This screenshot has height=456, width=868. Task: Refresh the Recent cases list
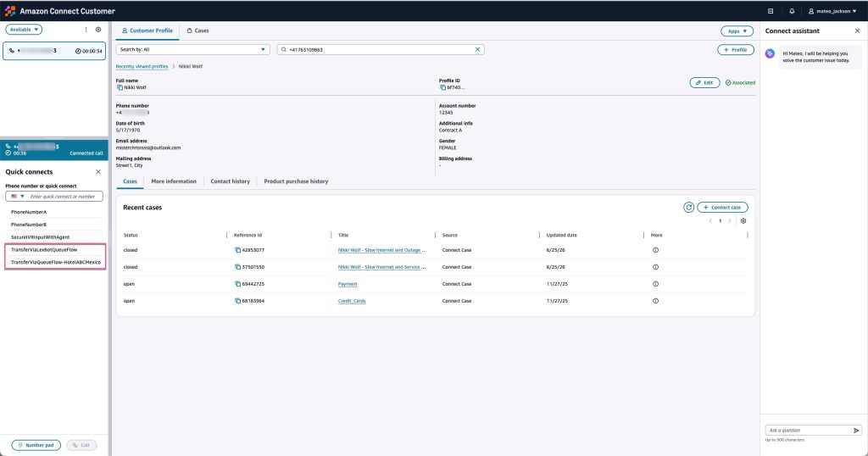(688, 208)
